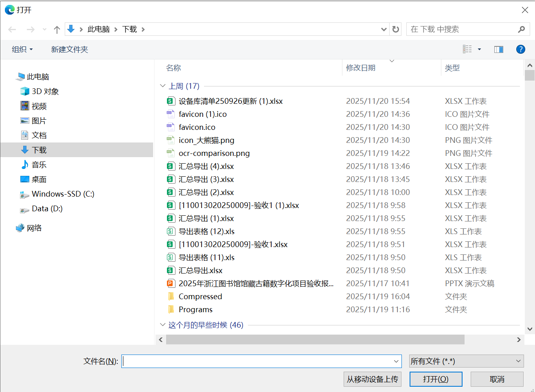Select the Compressed folder icon

[171, 296]
